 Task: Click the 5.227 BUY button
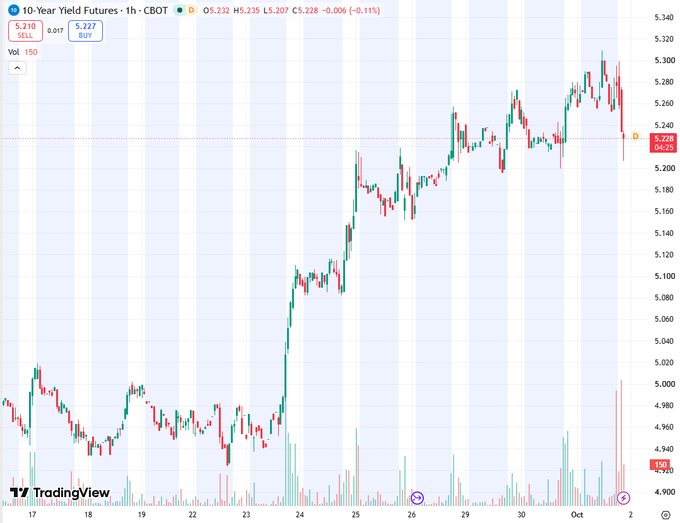85,31
